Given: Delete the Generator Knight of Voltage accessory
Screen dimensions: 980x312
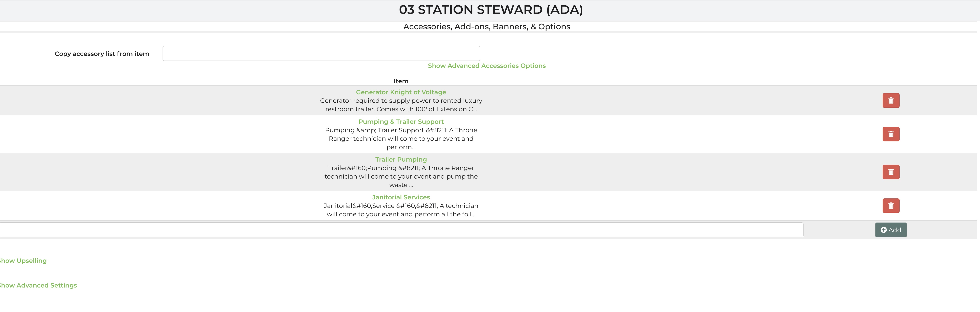Looking at the screenshot, I should click(x=891, y=100).
